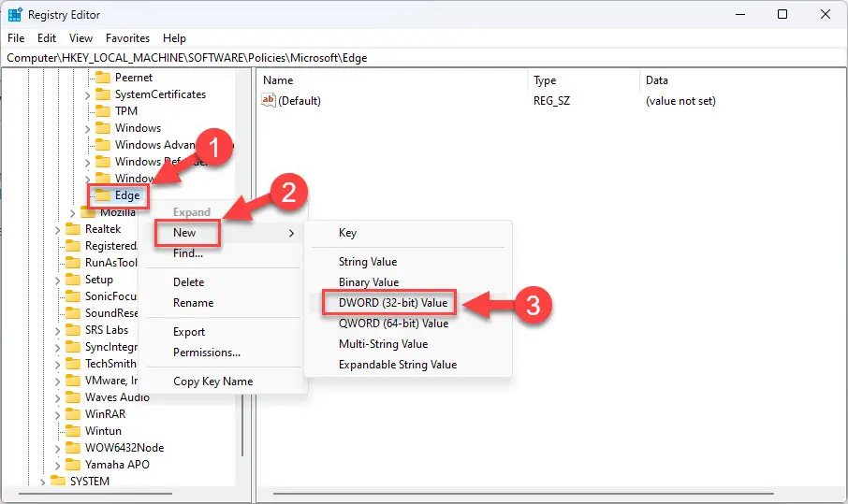Choose Rename from the context menu
This screenshot has width=848, height=504.
[224, 303]
